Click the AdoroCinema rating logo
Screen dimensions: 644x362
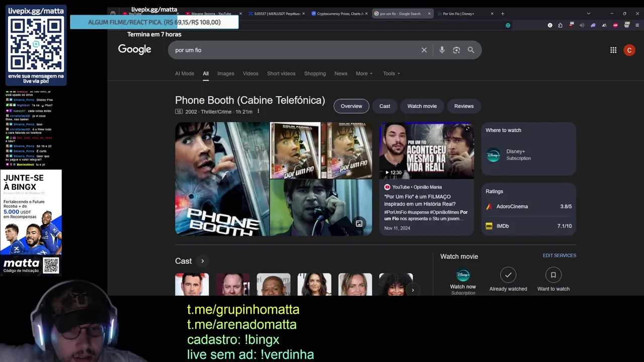coord(489,207)
